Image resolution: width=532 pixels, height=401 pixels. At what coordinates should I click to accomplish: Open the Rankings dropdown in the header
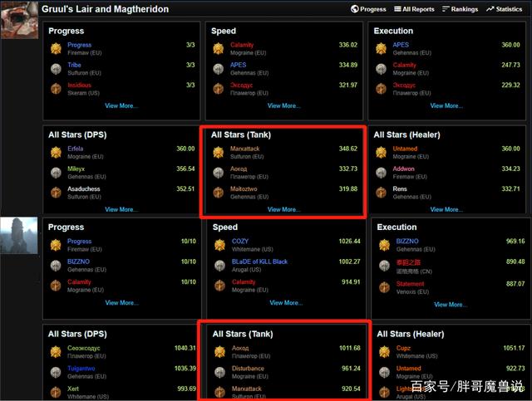coord(460,9)
